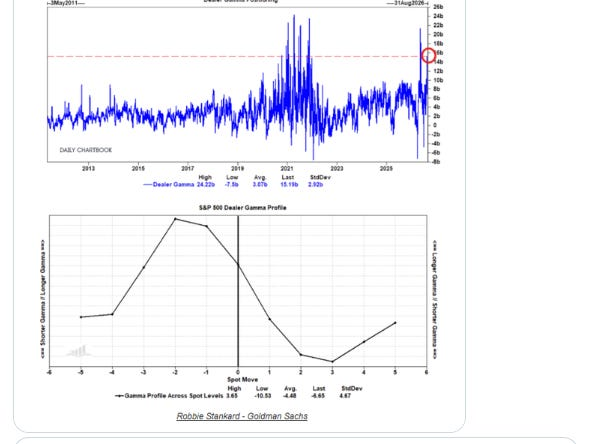
Task: Click the Gamma Profile Across Spot Levels legend
Action: [174, 396]
